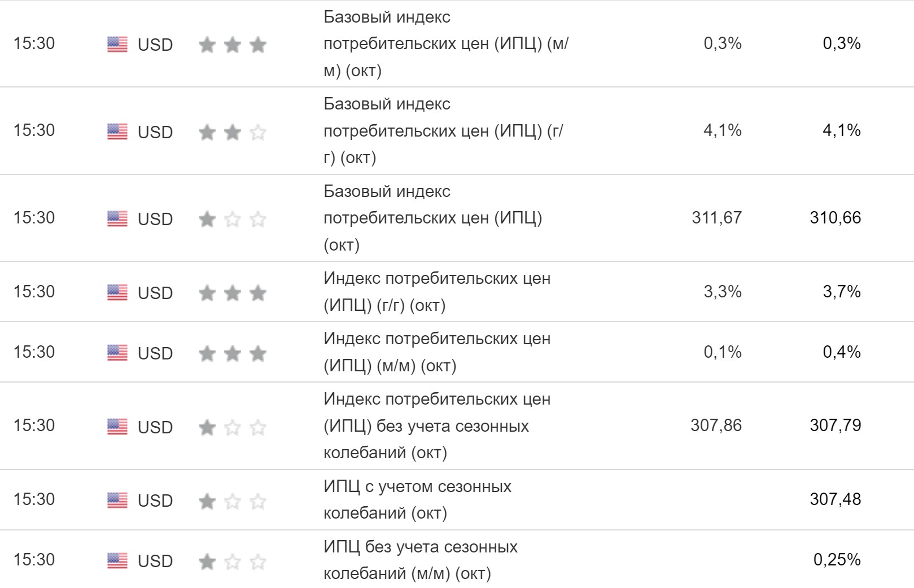Click the flag icon in the ИПЦ с учетом сезонных колебаний row

click(x=117, y=500)
